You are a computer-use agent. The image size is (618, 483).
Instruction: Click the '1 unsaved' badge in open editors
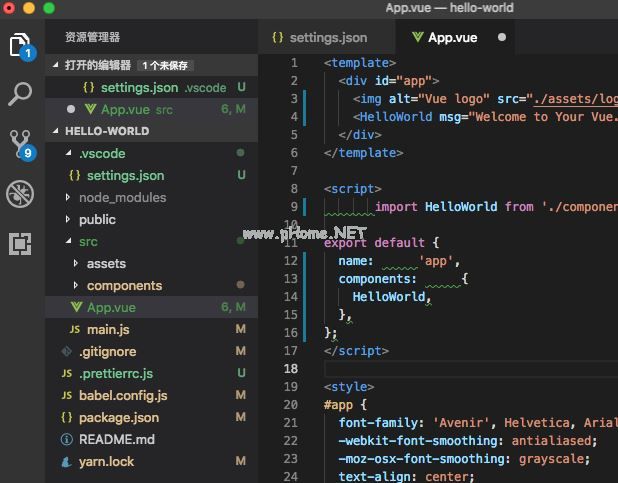(x=165, y=65)
